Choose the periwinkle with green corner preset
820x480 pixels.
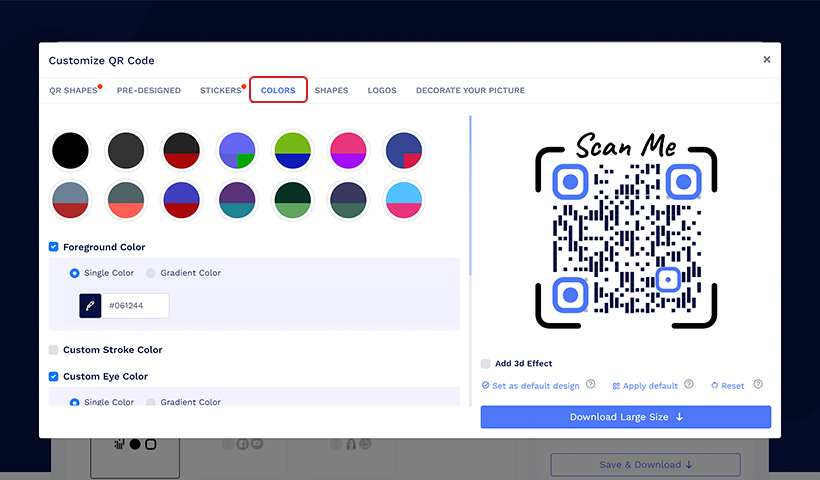click(237, 151)
